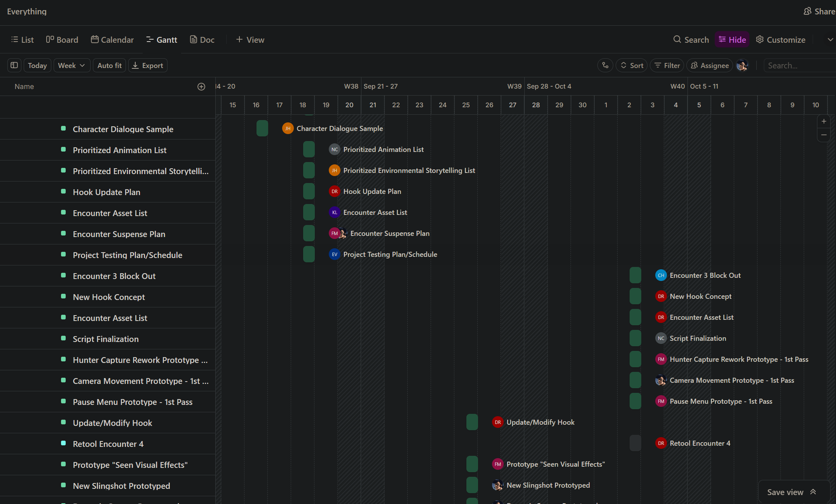Open Customize gear settings
This screenshot has width=836, height=504.
(x=780, y=40)
